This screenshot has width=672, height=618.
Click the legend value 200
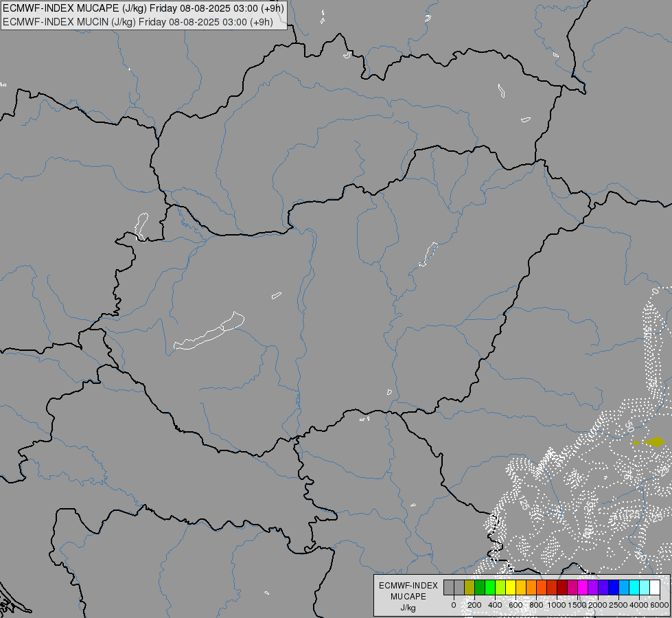tap(474, 605)
